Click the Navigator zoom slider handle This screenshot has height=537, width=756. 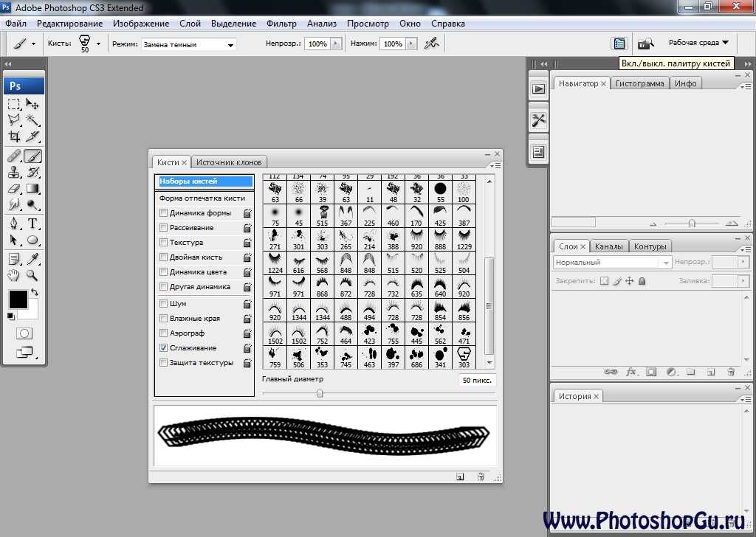pos(692,224)
